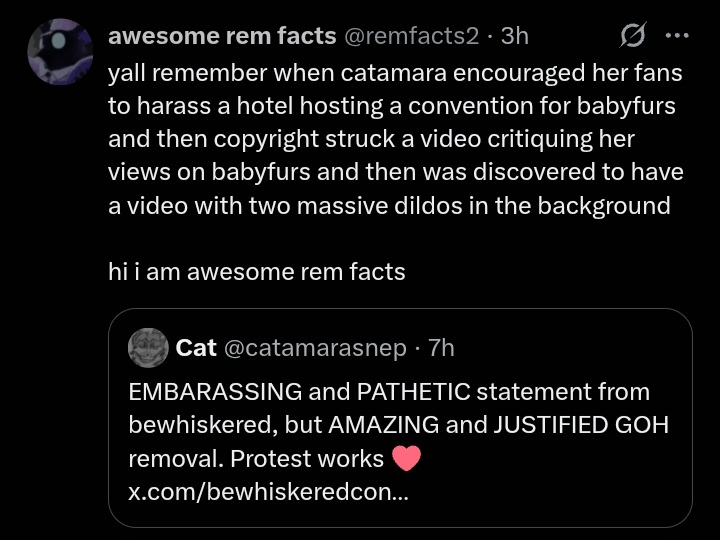This screenshot has width=720, height=540.
Task: Click the display name "awesome rem facts"
Action: click(221, 37)
